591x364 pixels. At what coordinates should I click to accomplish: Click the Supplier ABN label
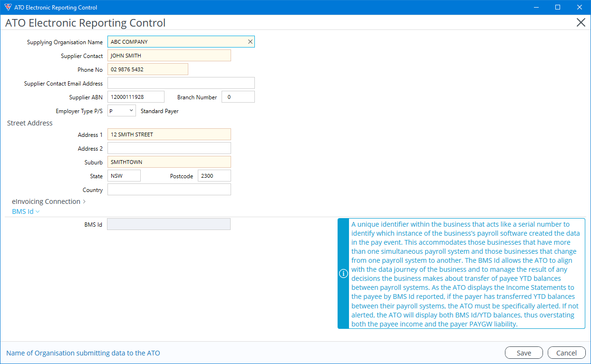[x=86, y=97]
